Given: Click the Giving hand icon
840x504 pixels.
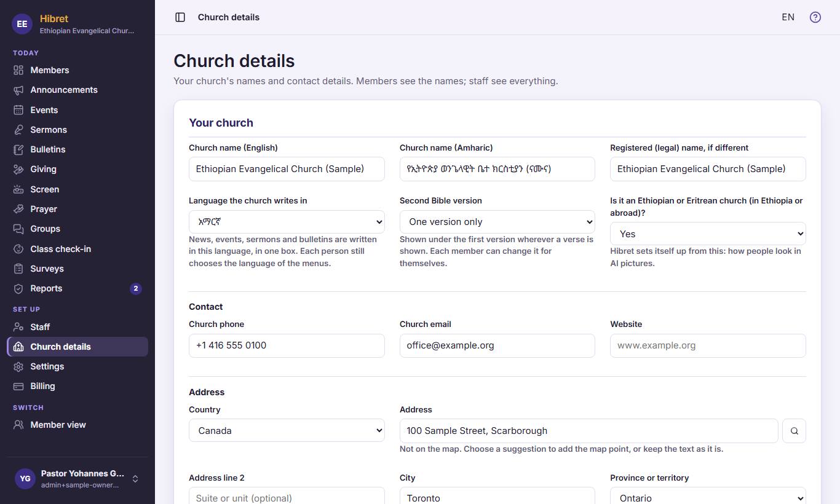Looking at the screenshot, I should coord(18,169).
